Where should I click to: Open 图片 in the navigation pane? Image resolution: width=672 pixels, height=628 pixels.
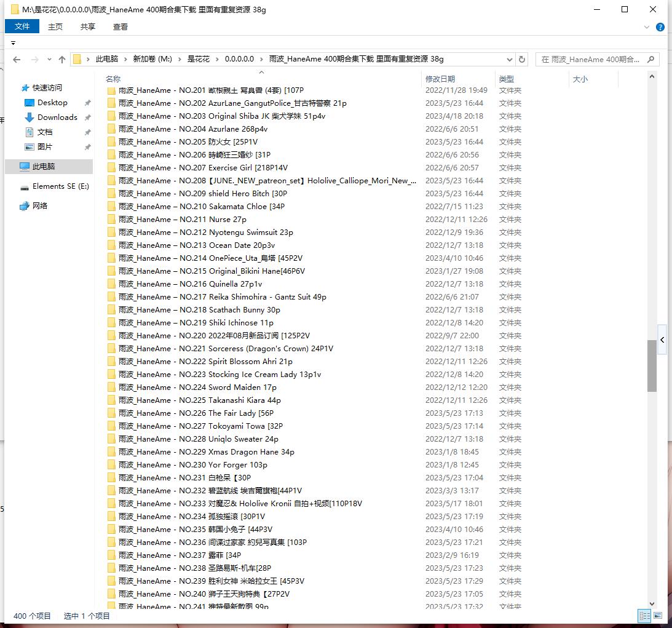click(x=44, y=146)
